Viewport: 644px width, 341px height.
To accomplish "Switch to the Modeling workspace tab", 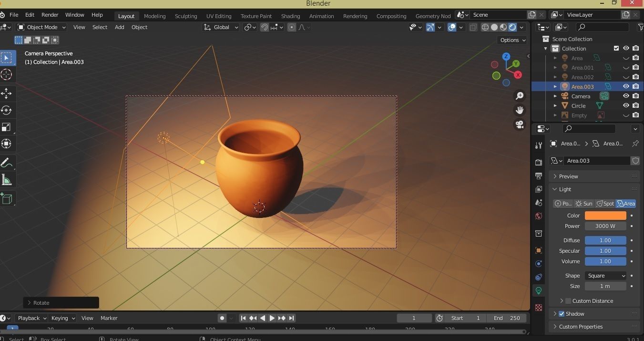I will (154, 16).
